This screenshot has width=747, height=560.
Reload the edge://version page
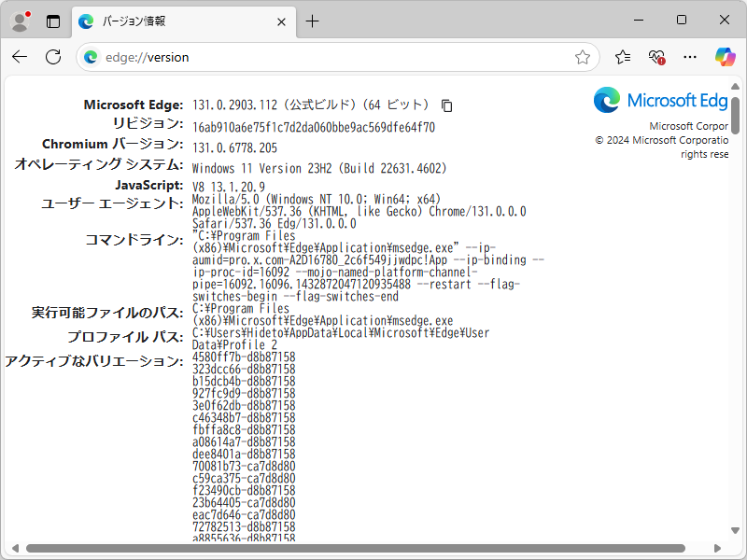coord(52,56)
